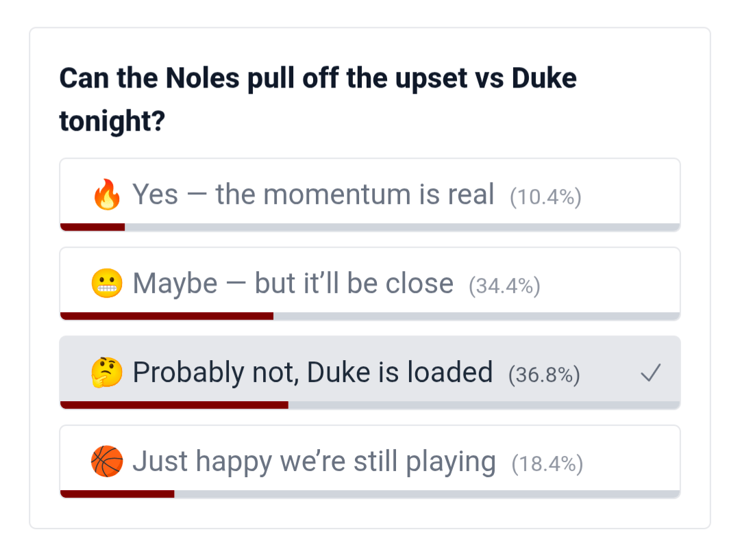Click the dark red bar under the Yes option
The height and width of the screenshot is (560, 740).
pos(92,227)
